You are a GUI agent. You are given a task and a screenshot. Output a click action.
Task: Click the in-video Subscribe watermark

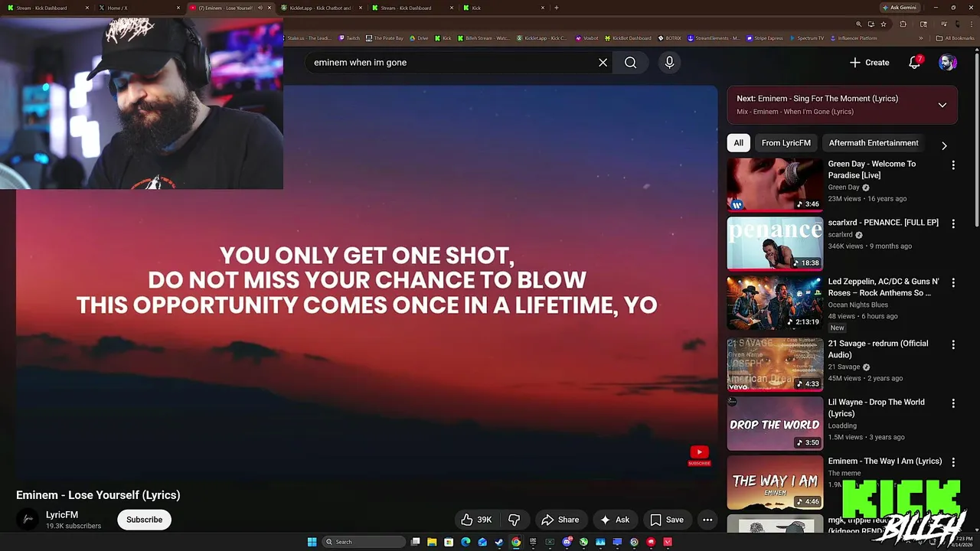click(699, 455)
